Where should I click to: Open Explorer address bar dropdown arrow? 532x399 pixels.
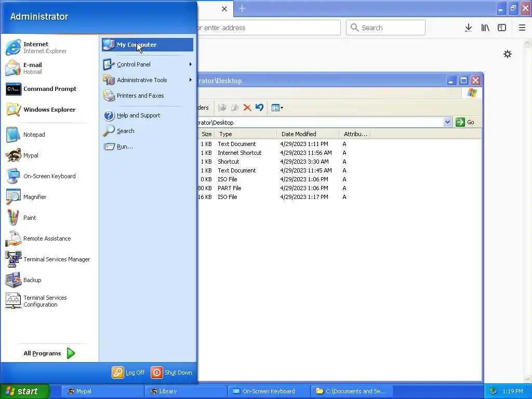point(447,122)
